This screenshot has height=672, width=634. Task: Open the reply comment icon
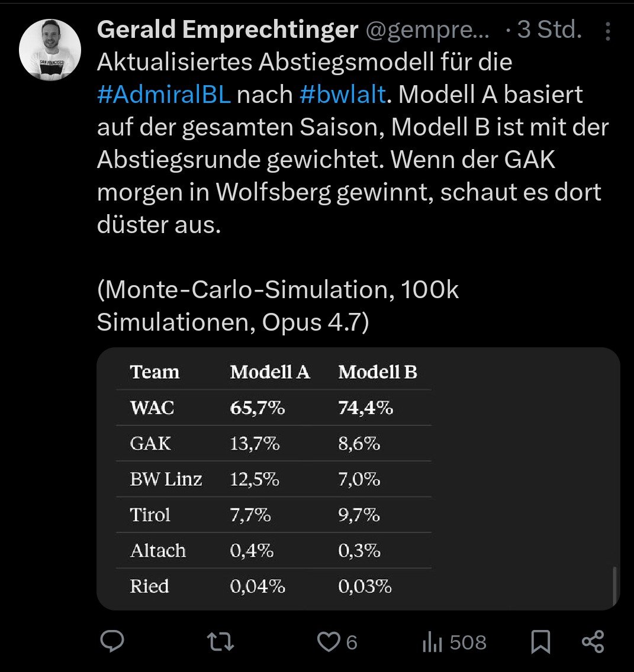[x=111, y=642]
